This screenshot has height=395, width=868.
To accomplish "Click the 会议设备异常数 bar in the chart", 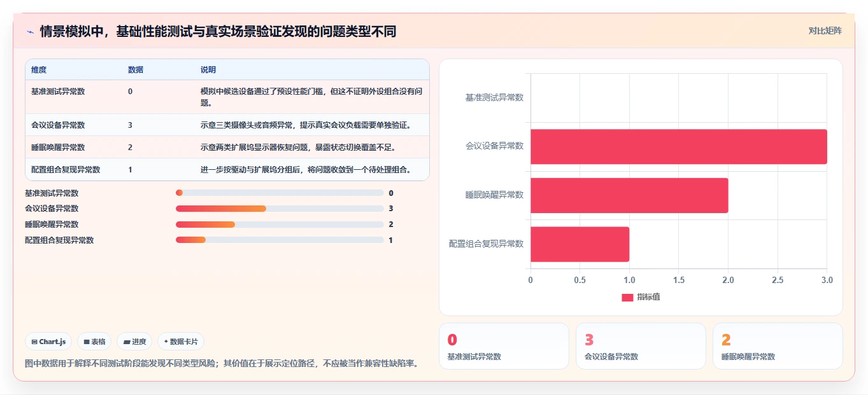I will tap(679, 147).
